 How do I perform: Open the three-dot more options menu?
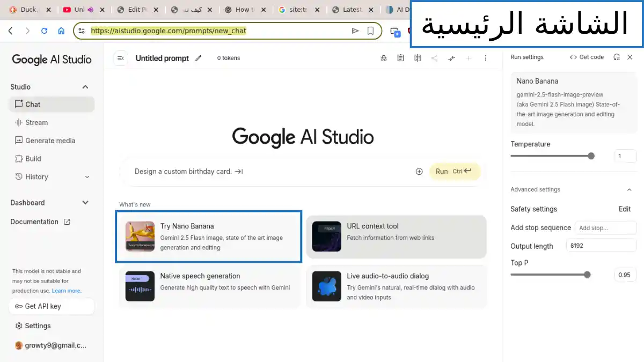pyautogui.click(x=486, y=58)
